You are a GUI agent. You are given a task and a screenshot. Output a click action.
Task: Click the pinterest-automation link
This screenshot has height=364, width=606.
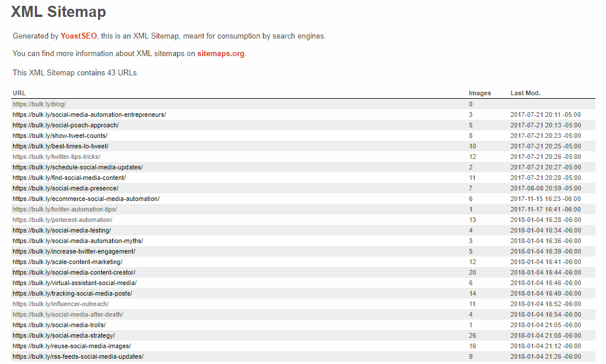point(62,220)
